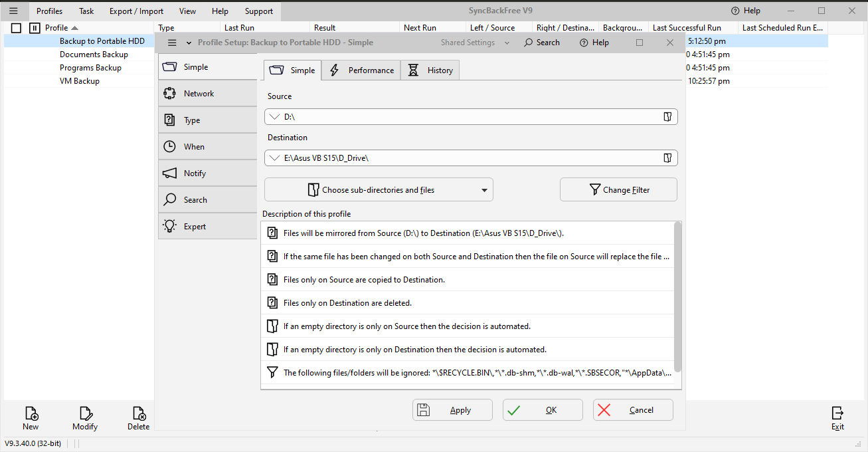Open the View menu

point(188,11)
